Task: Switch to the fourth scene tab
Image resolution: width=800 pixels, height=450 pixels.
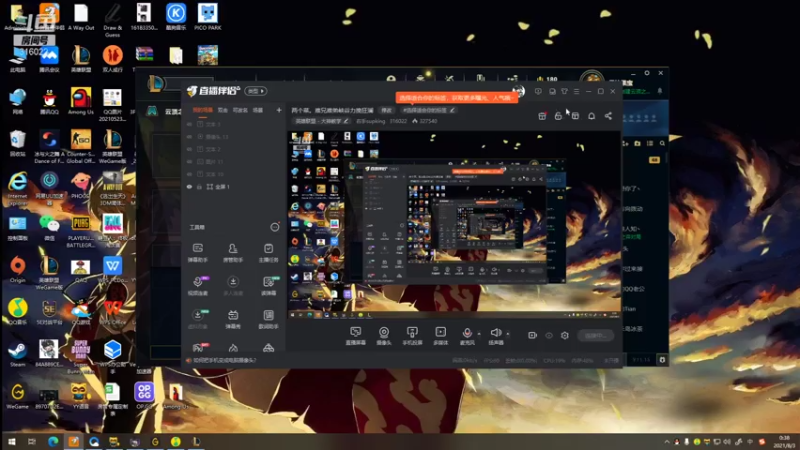Action: pos(258,110)
